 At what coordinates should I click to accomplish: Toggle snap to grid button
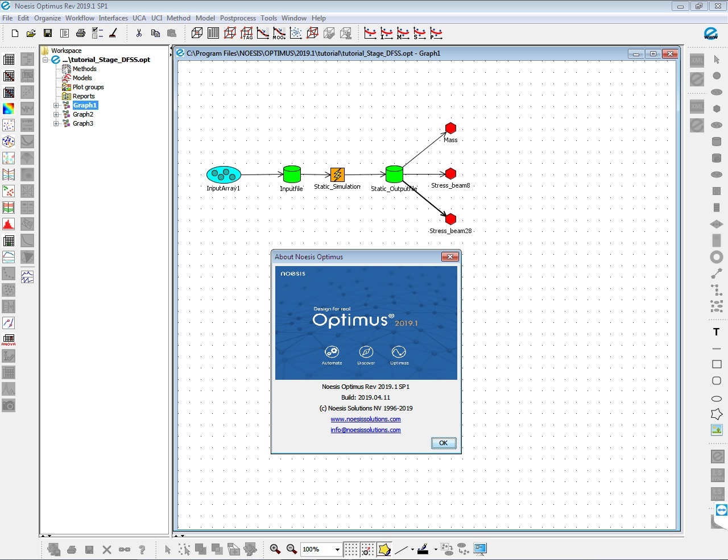367,549
